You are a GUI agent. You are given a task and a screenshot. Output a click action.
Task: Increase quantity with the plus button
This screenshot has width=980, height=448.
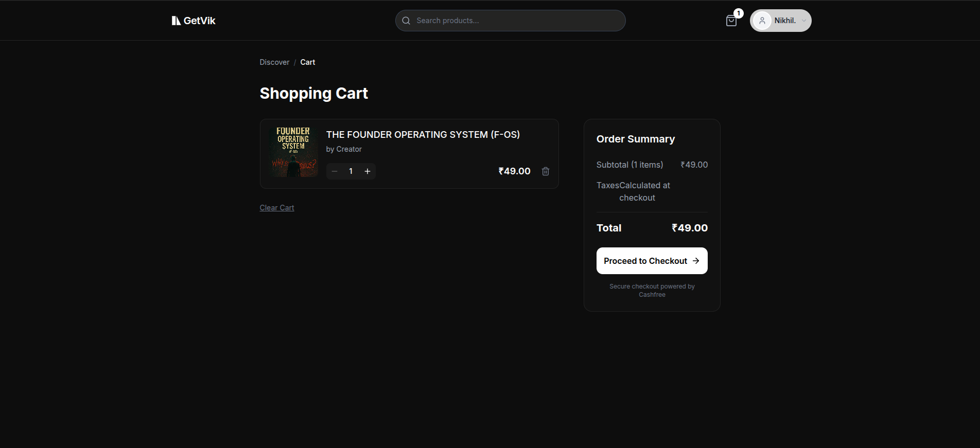367,171
